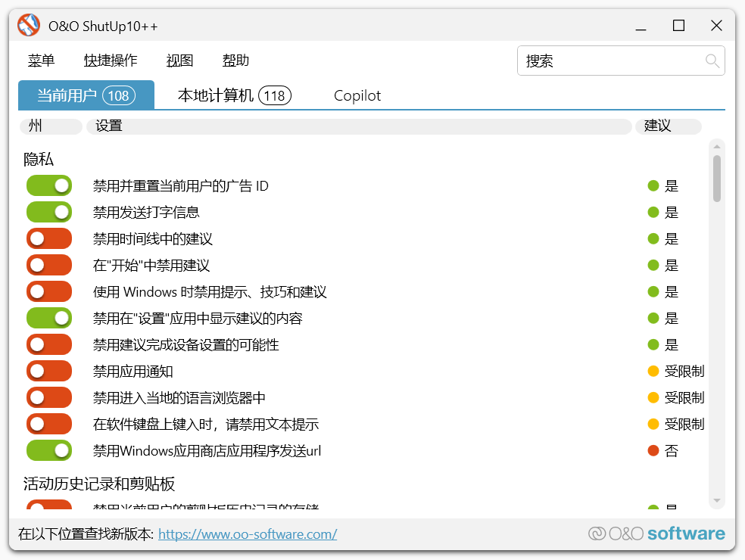Switch to the 本地计算机 tab
The height and width of the screenshot is (560, 745).
234,95
